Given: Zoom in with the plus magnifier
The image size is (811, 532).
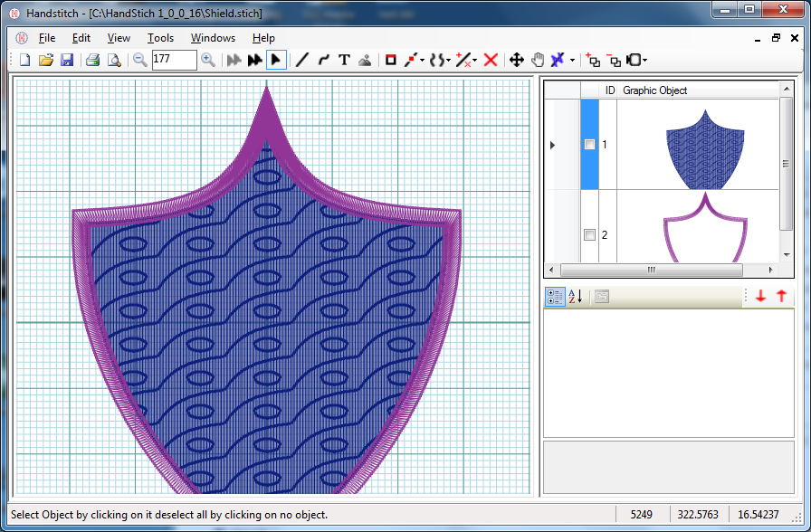Looking at the screenshot, I should click(x=208, y=60).
